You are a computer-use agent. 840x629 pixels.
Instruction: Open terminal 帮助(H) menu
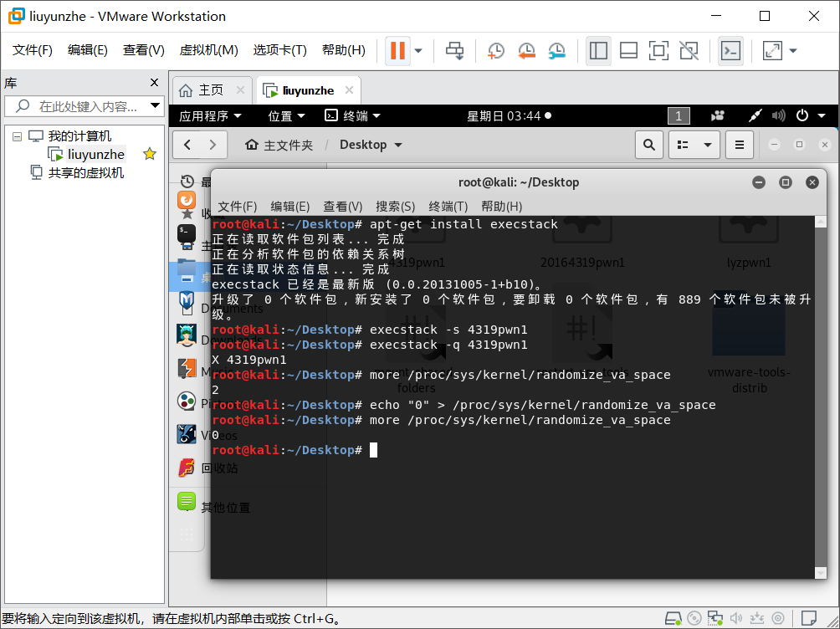501,207
